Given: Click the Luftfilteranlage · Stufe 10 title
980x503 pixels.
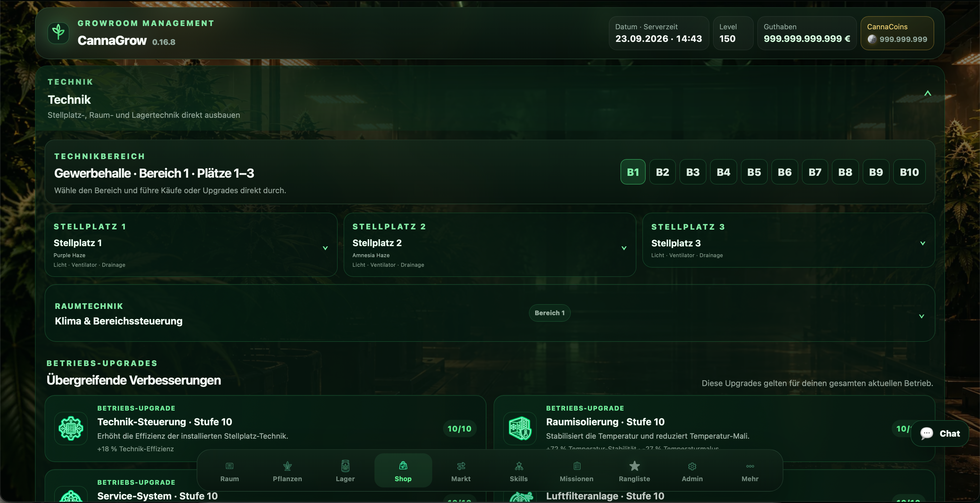Looking at the screenshot, I should tap(605, 496).
